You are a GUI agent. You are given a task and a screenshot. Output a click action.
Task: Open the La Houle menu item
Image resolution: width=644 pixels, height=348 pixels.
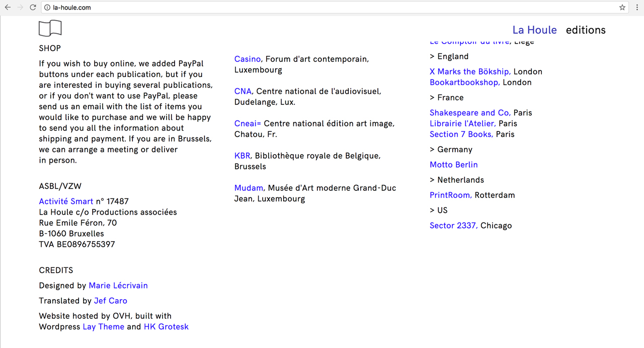click(x=534, y=30)
